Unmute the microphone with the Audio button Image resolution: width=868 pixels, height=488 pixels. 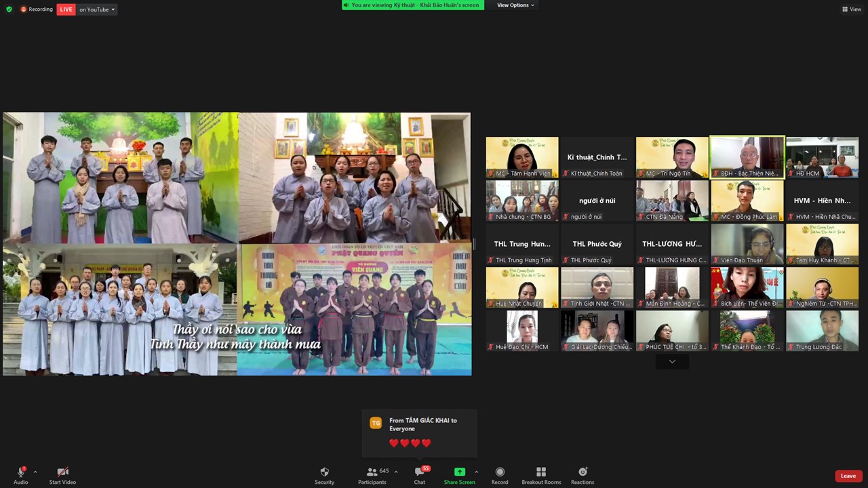pos(21,476)
